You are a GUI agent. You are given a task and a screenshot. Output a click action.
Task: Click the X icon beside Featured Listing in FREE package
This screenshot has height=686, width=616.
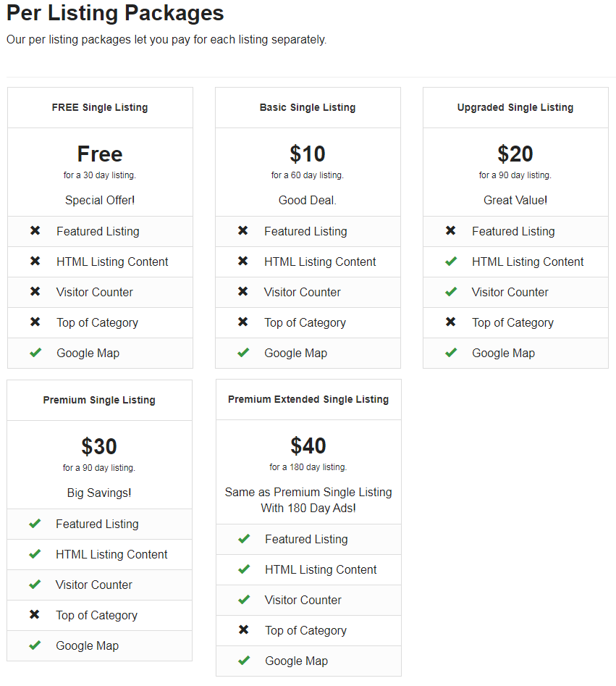coord(35,230)
